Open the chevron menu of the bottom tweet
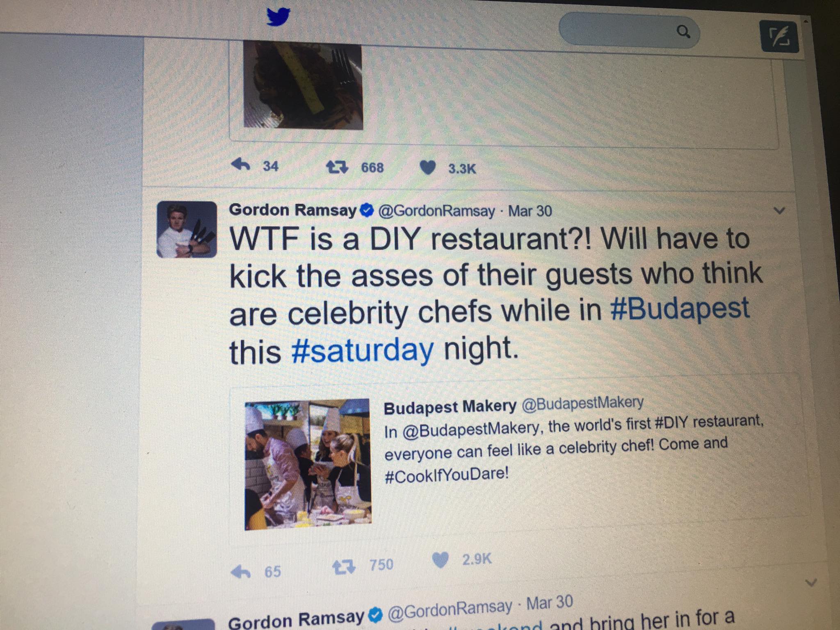This screenshot has width=840, height=630. (811, 582)
